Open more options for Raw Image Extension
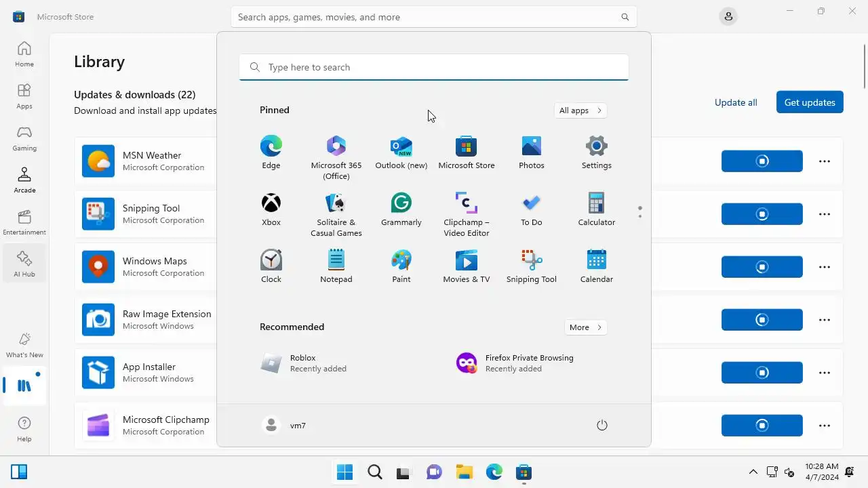The width and height of the screenshot is (868, 488). pos(825,320)
